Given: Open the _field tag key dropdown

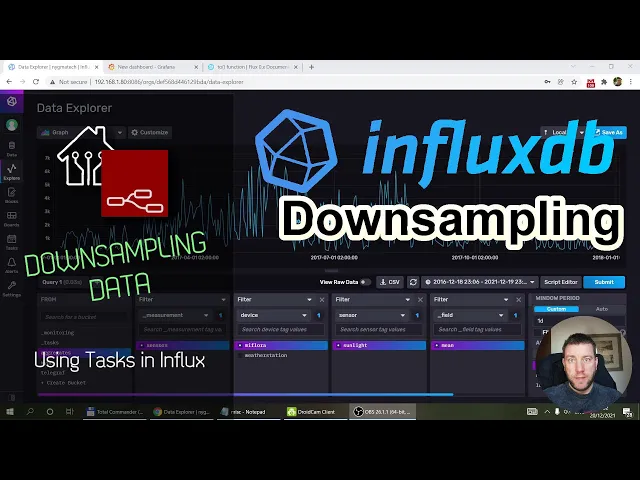Looking at the screenshot, I should pyautogui.click(x=470, y=315).
